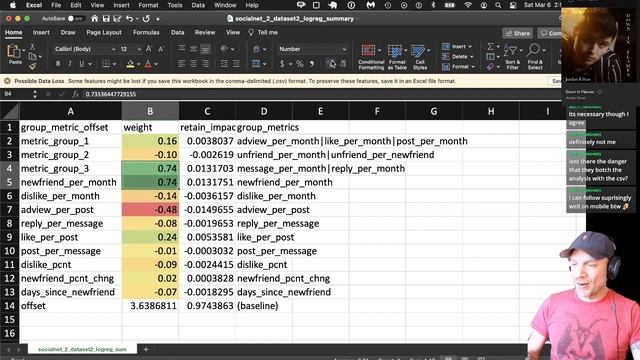Toggle Bold formatting

tap(58, 64)
